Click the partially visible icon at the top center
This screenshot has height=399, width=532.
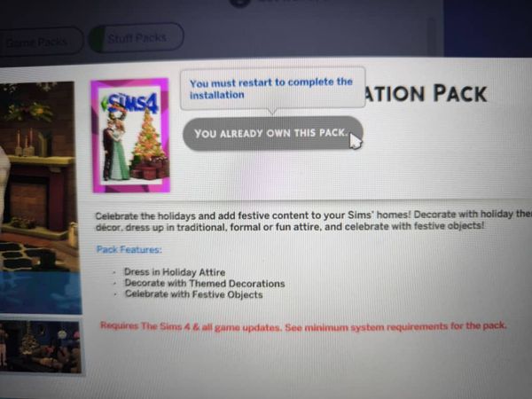point(239,3)
